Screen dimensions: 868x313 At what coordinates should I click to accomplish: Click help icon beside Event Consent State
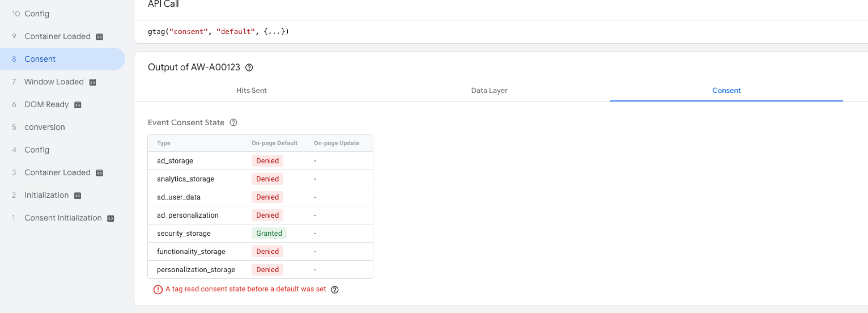click(x=233, y=123)
